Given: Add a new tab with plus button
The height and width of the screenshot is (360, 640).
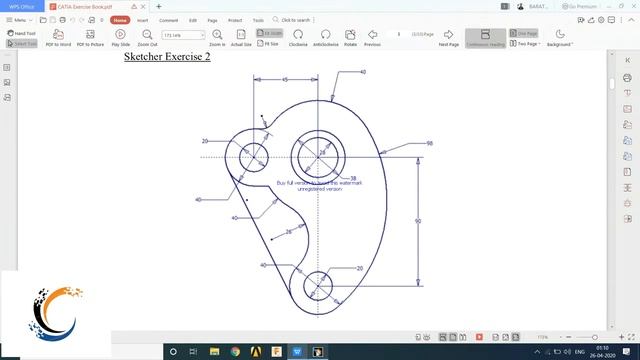Looking at the screenshot, I should [x=159, y=7].
